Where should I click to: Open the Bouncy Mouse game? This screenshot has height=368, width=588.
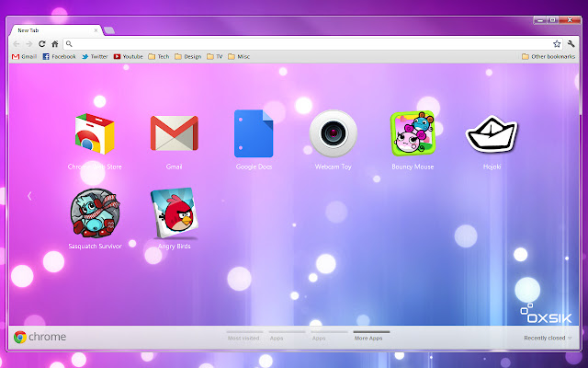pyautogui.click(x=413, y=133)
